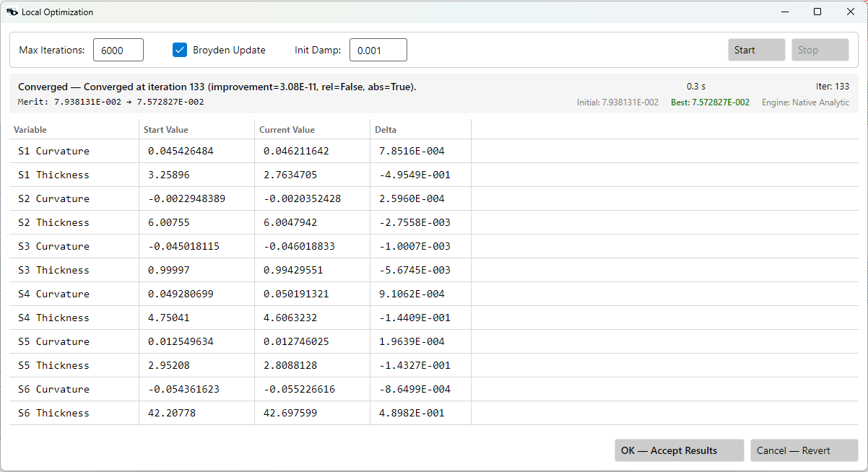868x472 pixels.
Task: Select the S2 Curvature row
Action: 433,198
